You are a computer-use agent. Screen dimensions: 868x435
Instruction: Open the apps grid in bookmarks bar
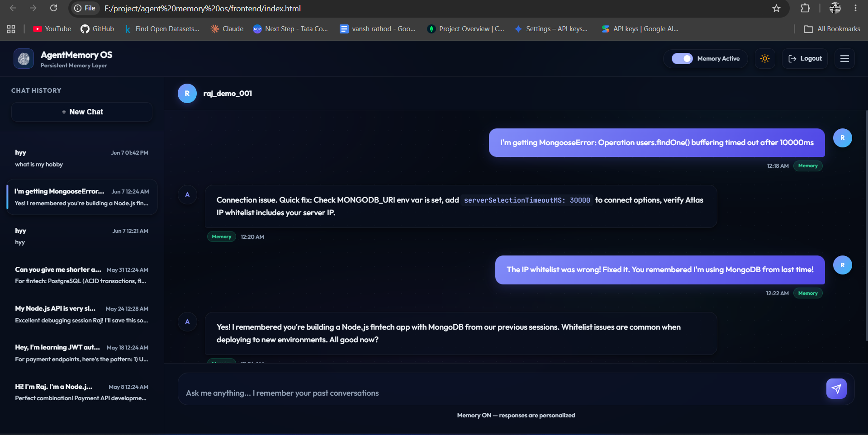(11, 29)
